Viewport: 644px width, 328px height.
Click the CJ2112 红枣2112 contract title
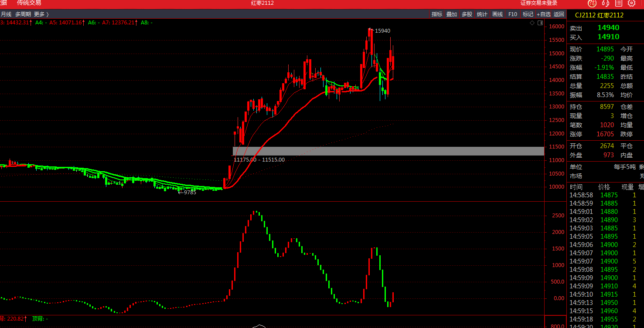(x=599, y=15)
